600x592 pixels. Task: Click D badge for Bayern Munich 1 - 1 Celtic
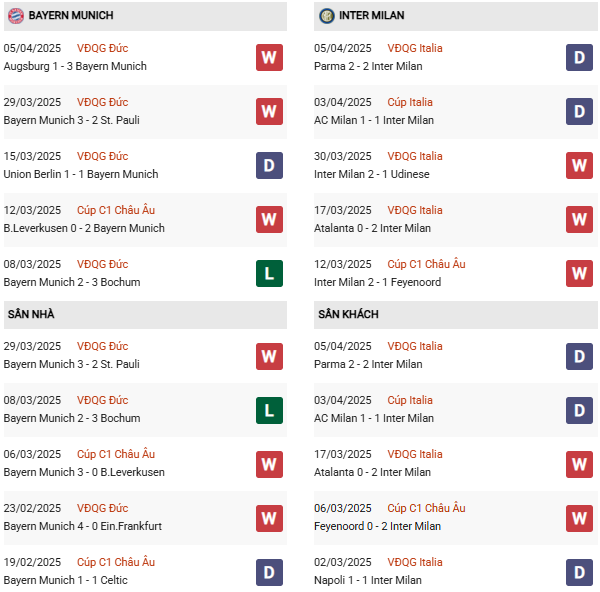[269, 571]
